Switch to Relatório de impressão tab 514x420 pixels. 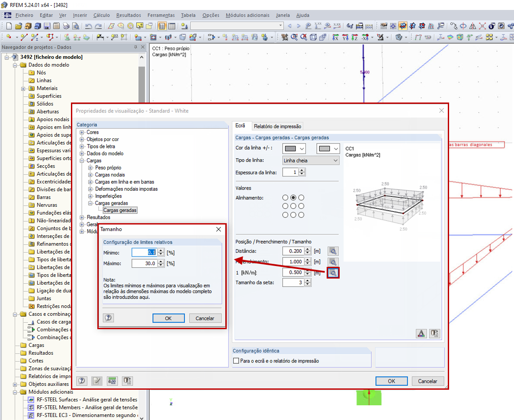pos(277,126)
